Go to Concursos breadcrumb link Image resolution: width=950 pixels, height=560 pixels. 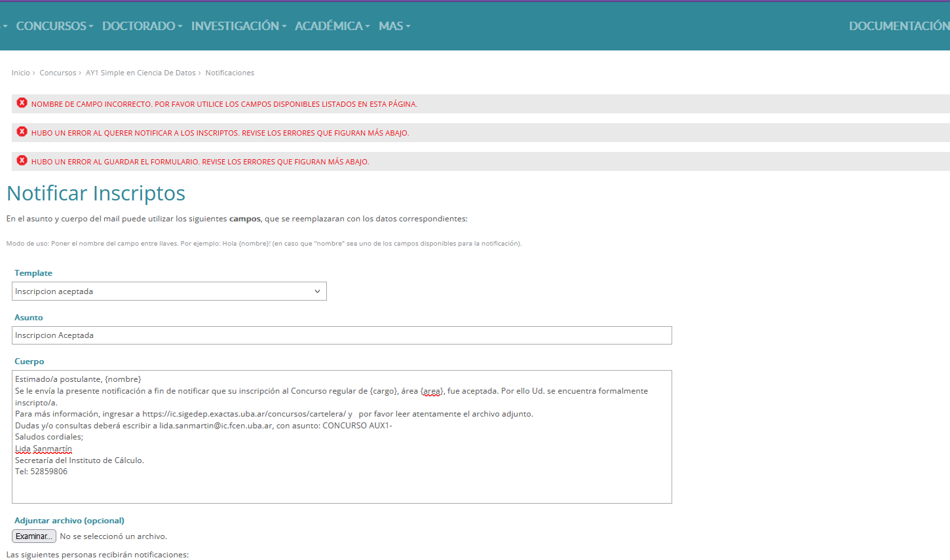58,73
